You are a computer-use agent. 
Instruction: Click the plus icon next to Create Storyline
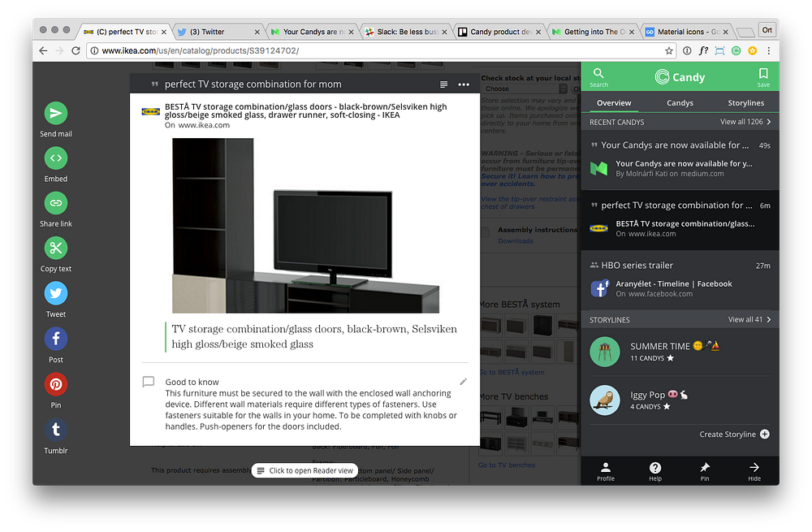pos(765,434)
